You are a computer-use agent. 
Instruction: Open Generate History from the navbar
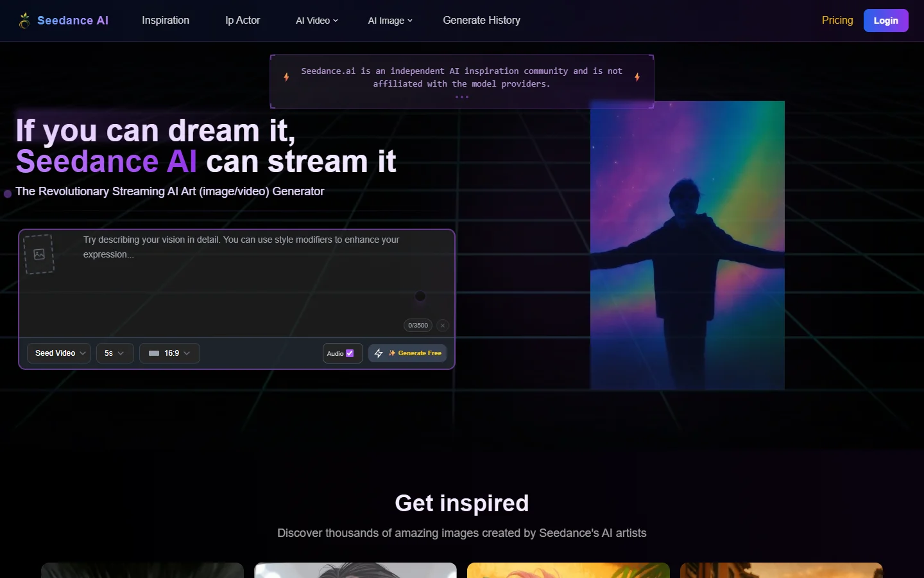click(481, 20)
